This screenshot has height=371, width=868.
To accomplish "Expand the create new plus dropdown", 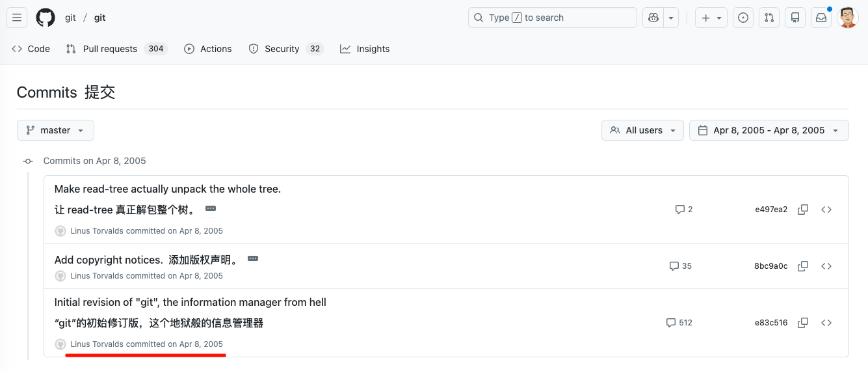I will [x=711, y=18].
